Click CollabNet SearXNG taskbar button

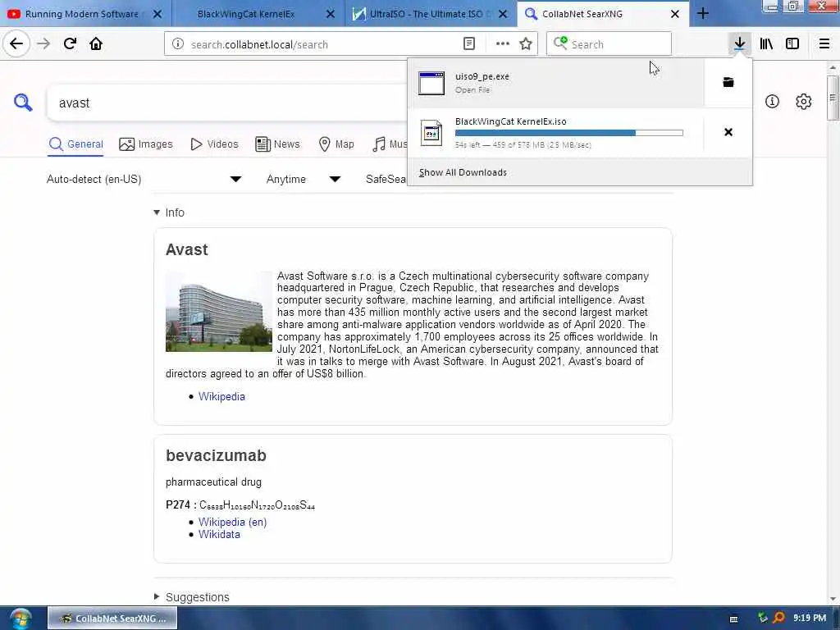(x=112, y=619)
